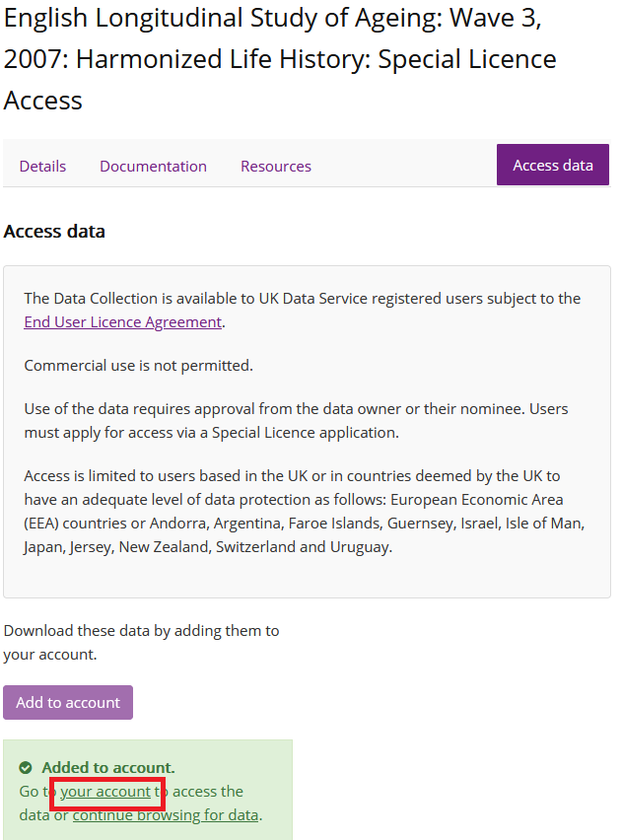The width and height of the screenshot is (622, 840).
Task: Click the 'Added to account.' confirmation text
Action: pos(108,768)
